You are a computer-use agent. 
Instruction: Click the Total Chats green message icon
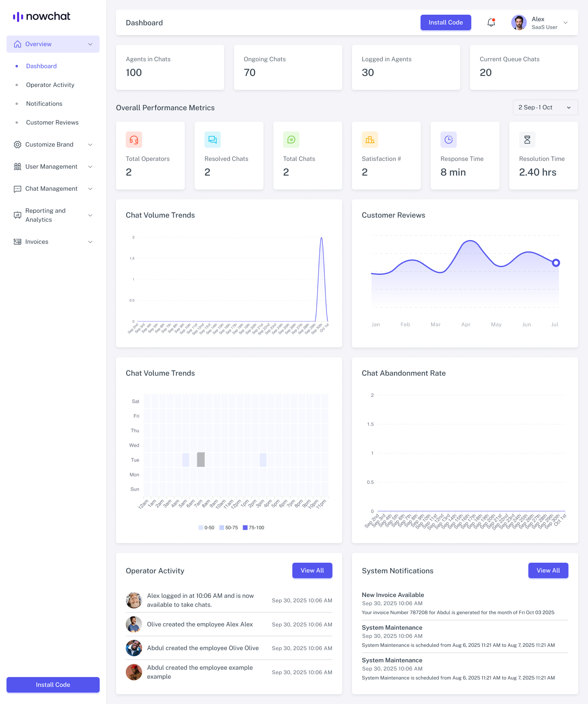click(x=291, y=140)
